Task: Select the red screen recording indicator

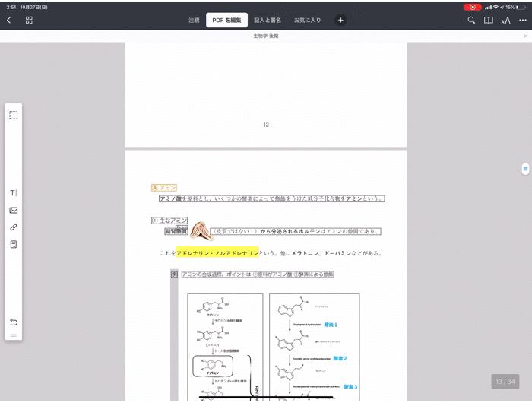Action: tap(472, 7)
